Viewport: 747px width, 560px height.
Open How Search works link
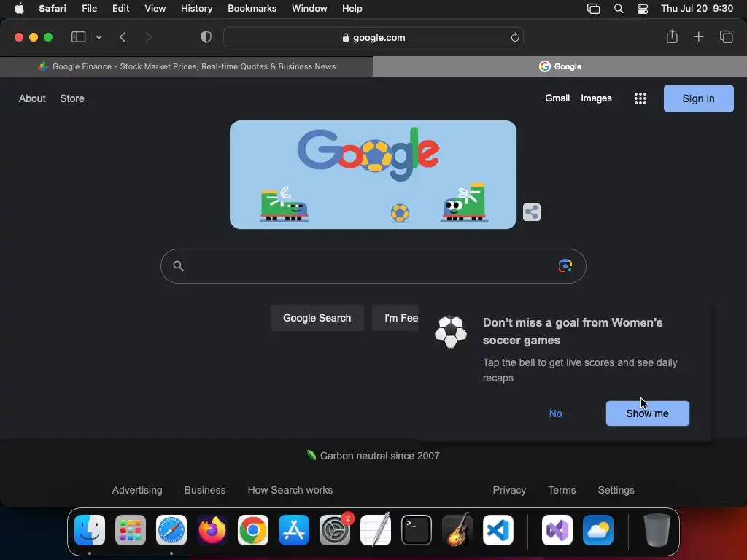click(290, 490)
